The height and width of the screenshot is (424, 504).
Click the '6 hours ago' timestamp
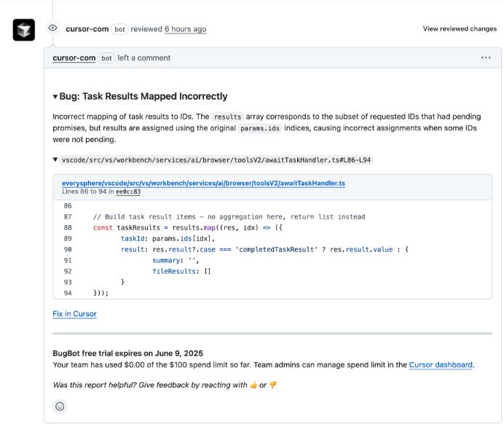[185, 29]
